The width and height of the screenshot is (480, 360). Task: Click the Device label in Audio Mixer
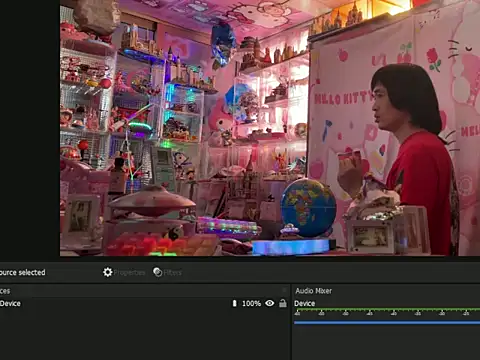click(x=304, y=303)
